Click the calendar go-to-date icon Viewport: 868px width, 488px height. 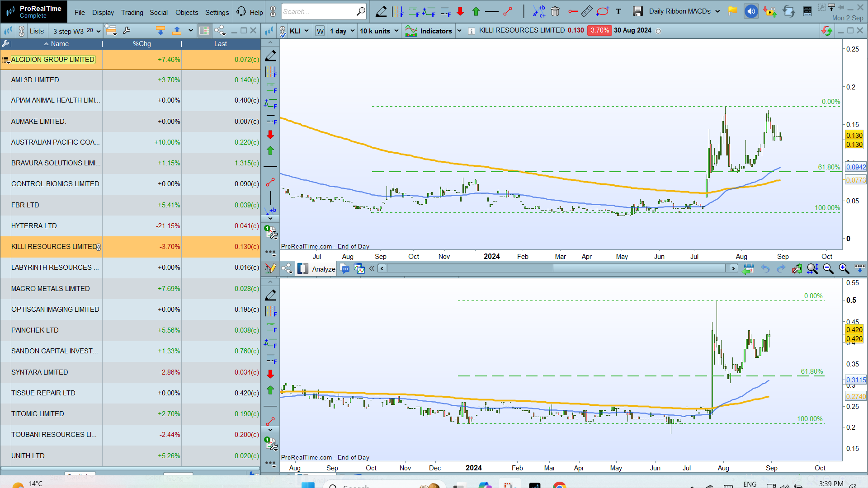[748, 269]
